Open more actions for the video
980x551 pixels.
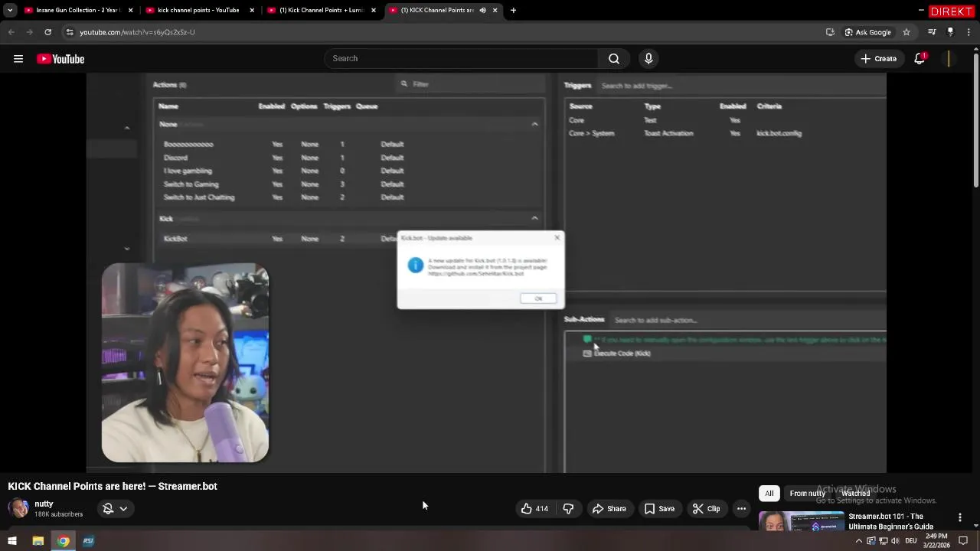pyautogui.click(x=741, y=509)
